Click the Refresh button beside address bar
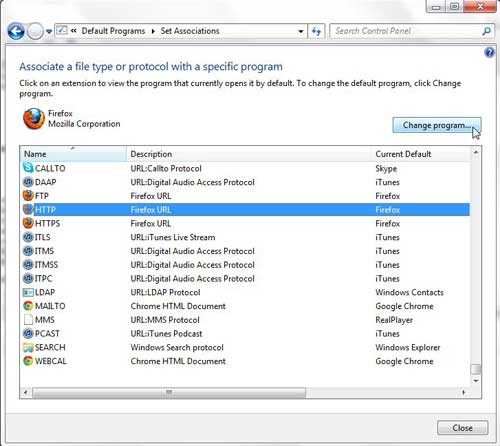This screenshot has height=446, width=500. click(316, 31)
